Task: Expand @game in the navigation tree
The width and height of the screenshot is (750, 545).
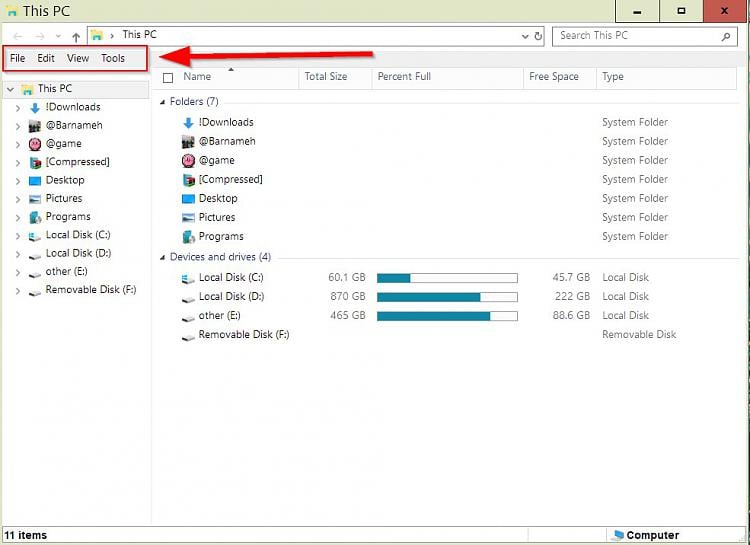Action: point(18,145)
